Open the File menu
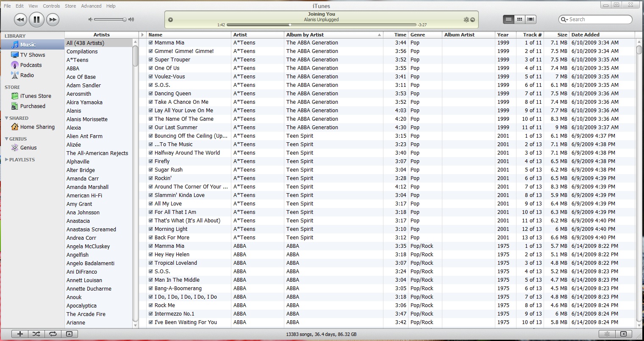644x341 pixels. tap(7, 6)
